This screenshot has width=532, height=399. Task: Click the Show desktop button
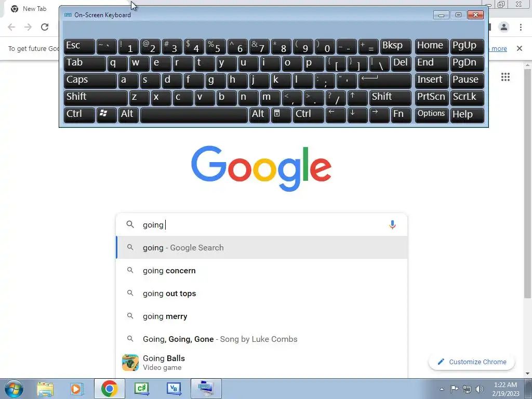coord(528,389)
